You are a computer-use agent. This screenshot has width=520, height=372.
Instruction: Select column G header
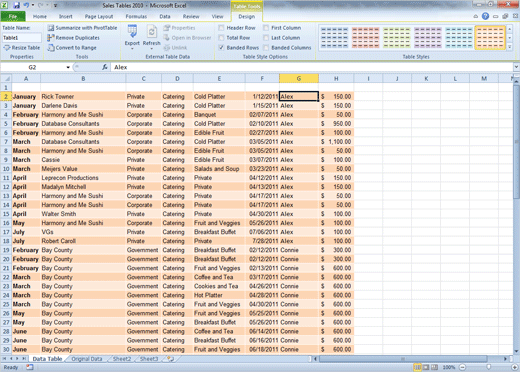tap(299, 79)
